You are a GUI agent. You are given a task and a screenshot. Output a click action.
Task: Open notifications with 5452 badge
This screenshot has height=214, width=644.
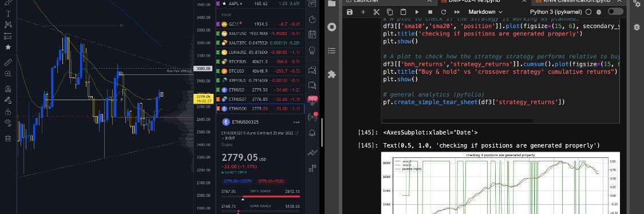coord(312,101)
